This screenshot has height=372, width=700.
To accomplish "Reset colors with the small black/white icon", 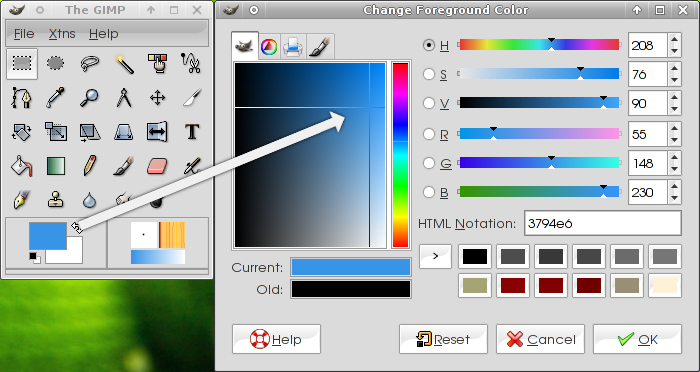I will (35, 258).
